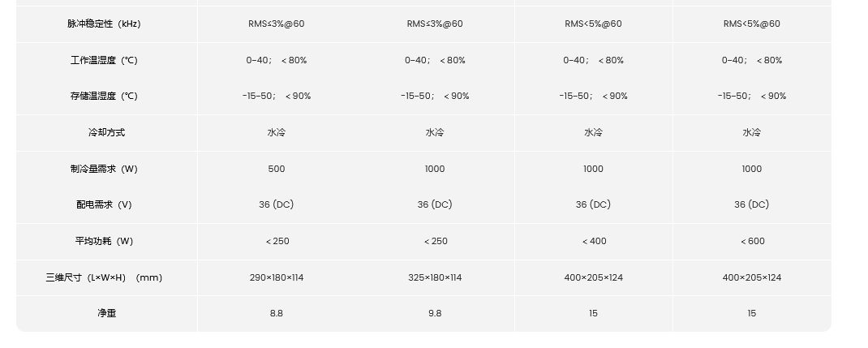Screen dimensions: 868x348
Task: Select the 8.8 net weight value
Action: 276,313
